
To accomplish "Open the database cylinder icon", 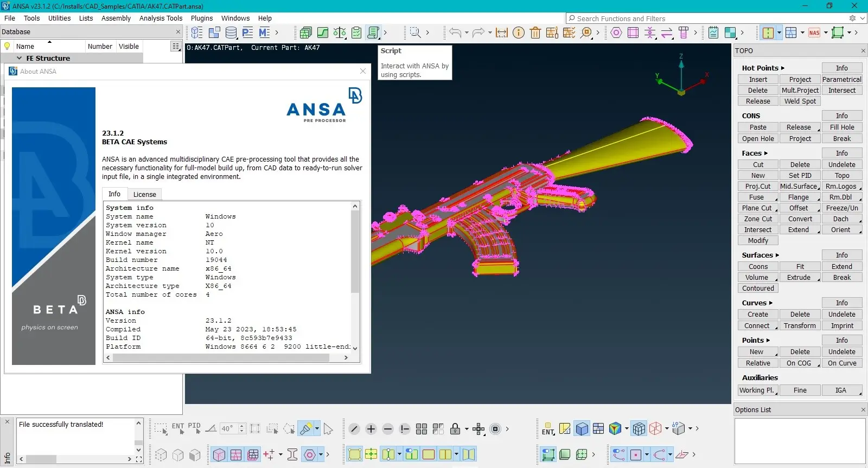I will click(x=231, y=33).
